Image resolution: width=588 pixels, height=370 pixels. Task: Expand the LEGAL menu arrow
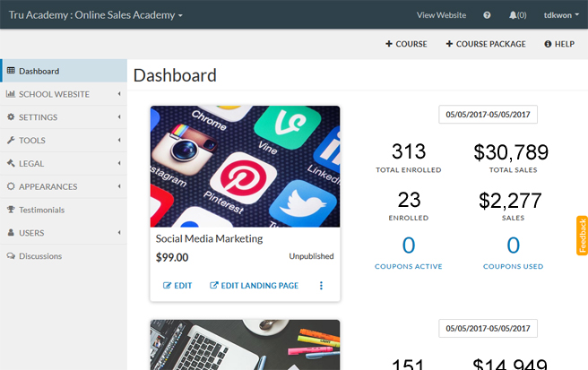[x=119, y=163]
